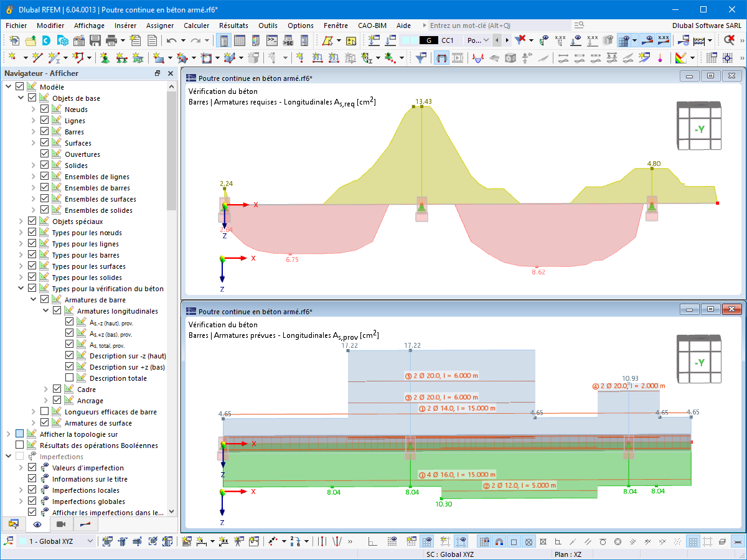
Task: Check the Description totale checkbox
Action: pyautogui.click(x=70, y=378)
